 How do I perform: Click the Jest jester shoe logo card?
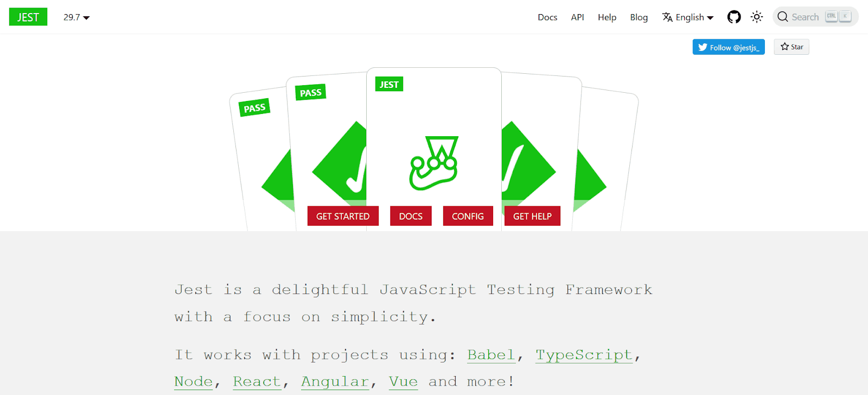pos(433,163)
